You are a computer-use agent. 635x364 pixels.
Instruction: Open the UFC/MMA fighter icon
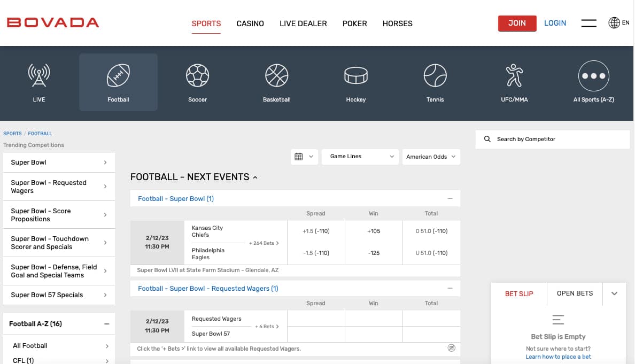[514, 75]
